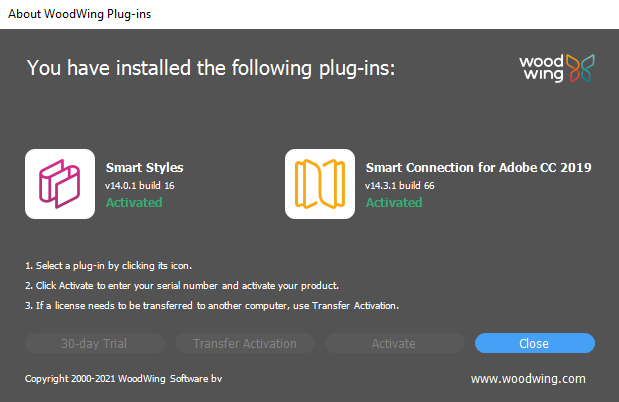Click the Smart Styles plug-in name
The image size is (619, 402).
pos(144,168)
